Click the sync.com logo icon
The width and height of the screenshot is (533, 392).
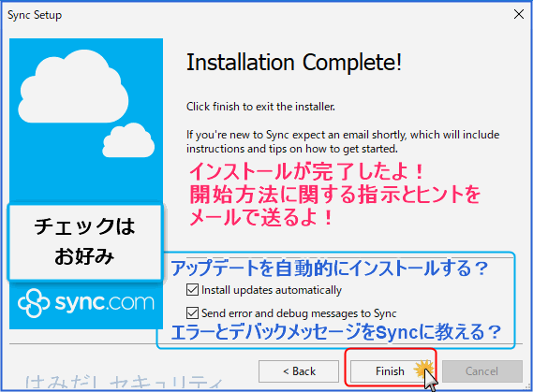34,303
